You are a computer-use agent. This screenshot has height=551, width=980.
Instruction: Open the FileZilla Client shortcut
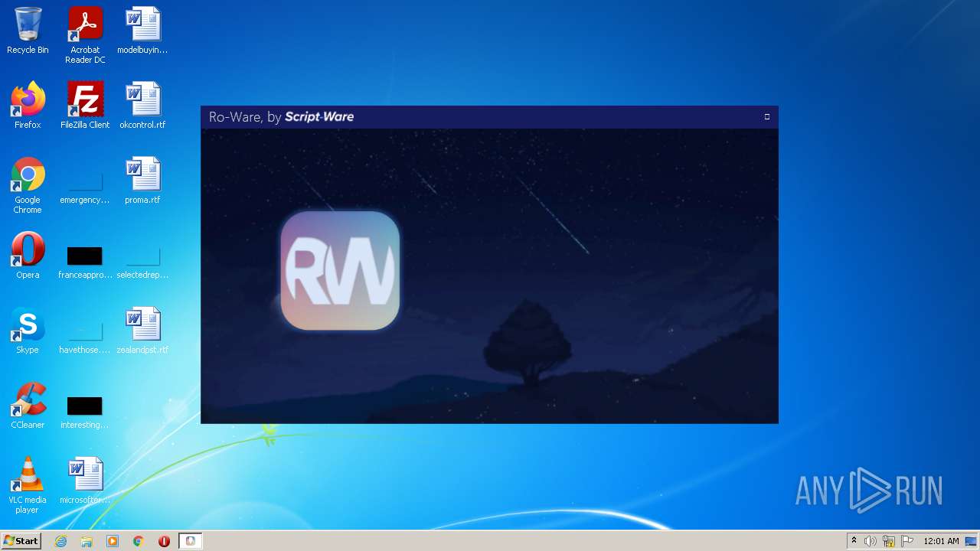pos(85,106)
